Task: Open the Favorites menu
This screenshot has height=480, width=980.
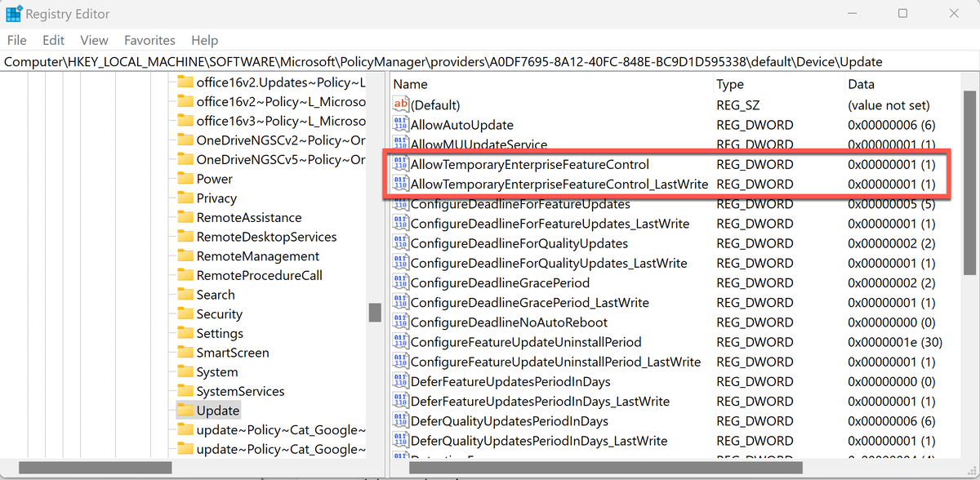Action: click(x=149, y=40)
